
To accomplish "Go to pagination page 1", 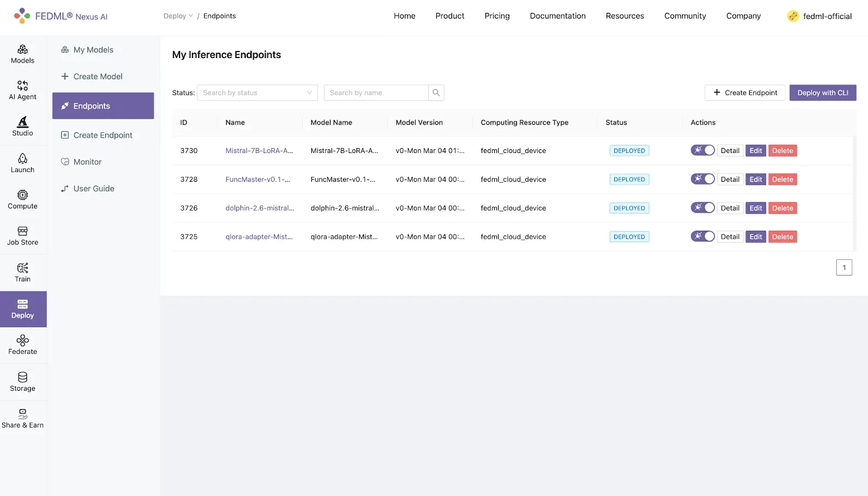I will (844, 268).
